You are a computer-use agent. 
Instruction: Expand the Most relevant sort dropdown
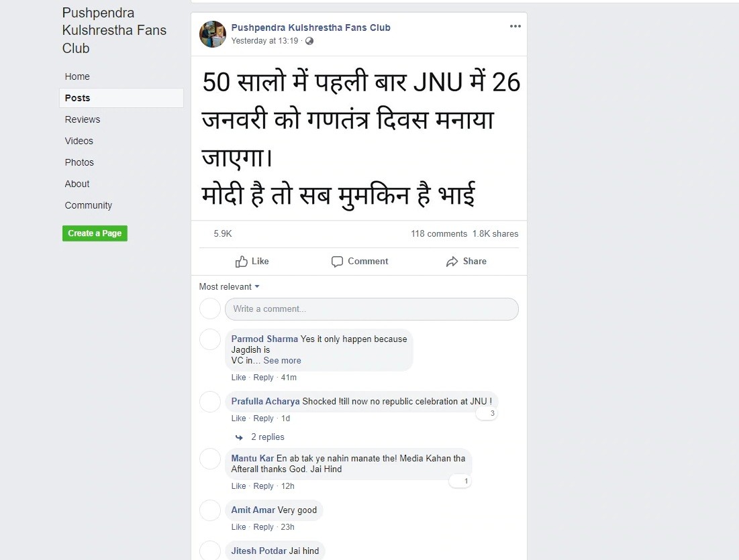(x=229, y=286)
